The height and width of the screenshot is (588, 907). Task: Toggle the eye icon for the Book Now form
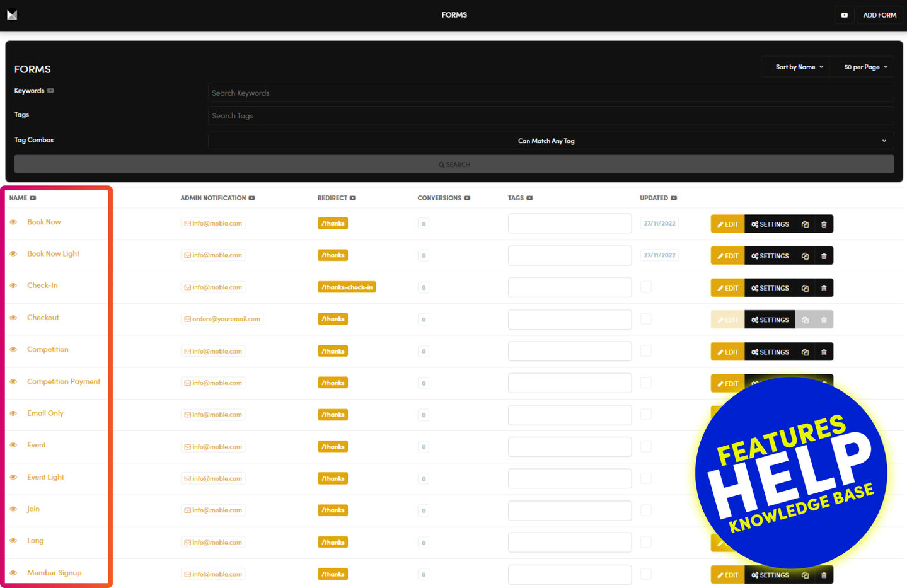click(x=13, y=222)
